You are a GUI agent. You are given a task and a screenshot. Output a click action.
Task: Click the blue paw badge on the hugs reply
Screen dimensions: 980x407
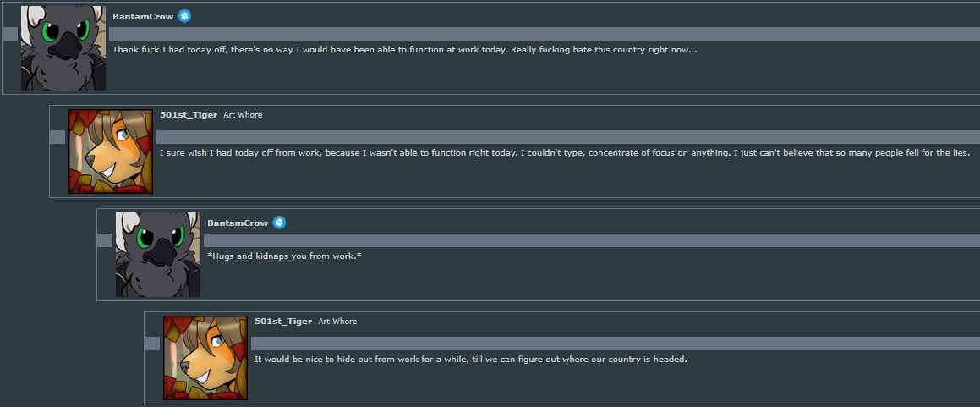coord(279,223)
